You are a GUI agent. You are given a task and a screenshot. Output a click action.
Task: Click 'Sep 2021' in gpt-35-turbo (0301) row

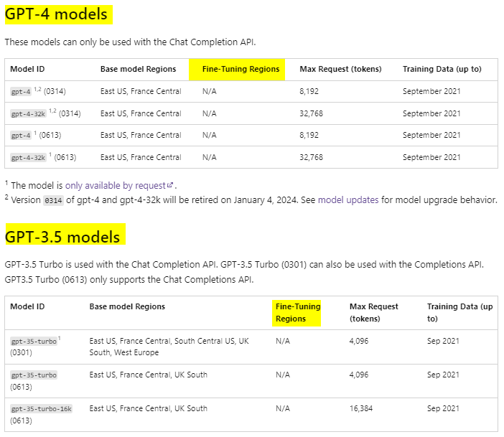[443, 341]
